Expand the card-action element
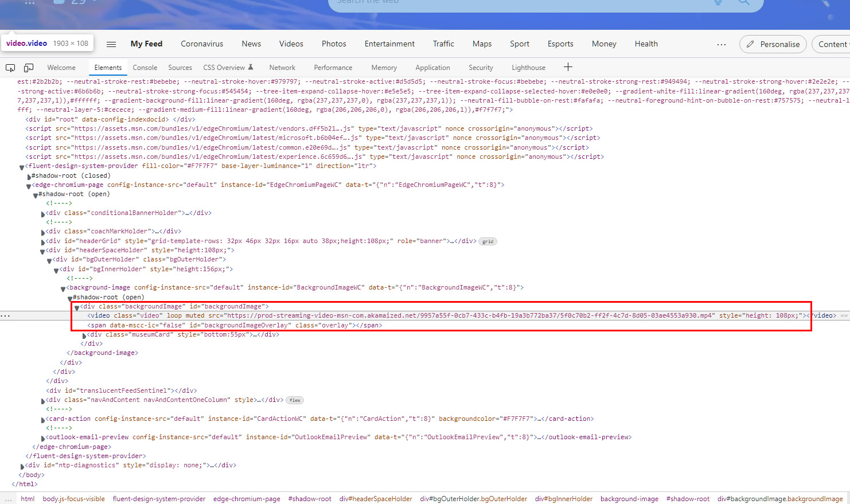Image resolution: width=850 pixels, height=504 pixels. [x=42, y=420]
